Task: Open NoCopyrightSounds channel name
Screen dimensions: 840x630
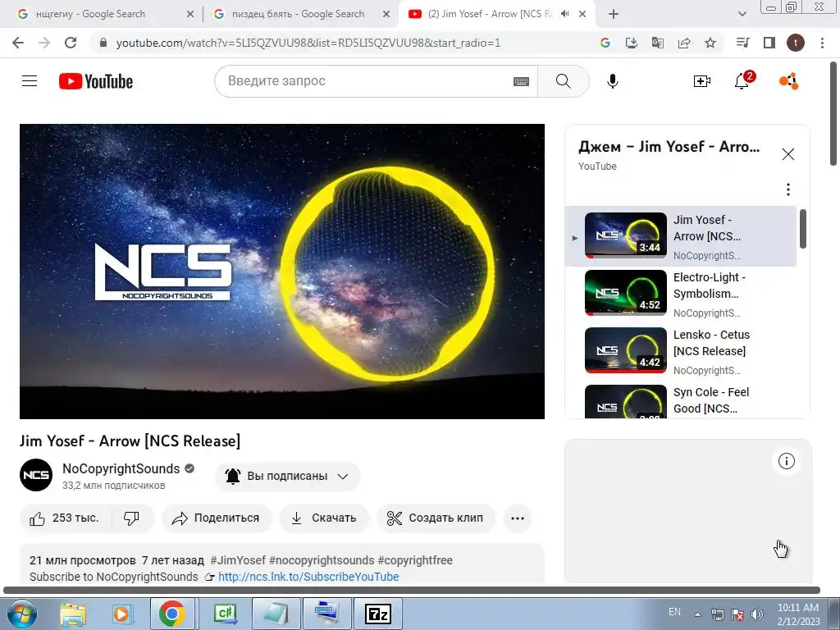Action: [121, 468]
